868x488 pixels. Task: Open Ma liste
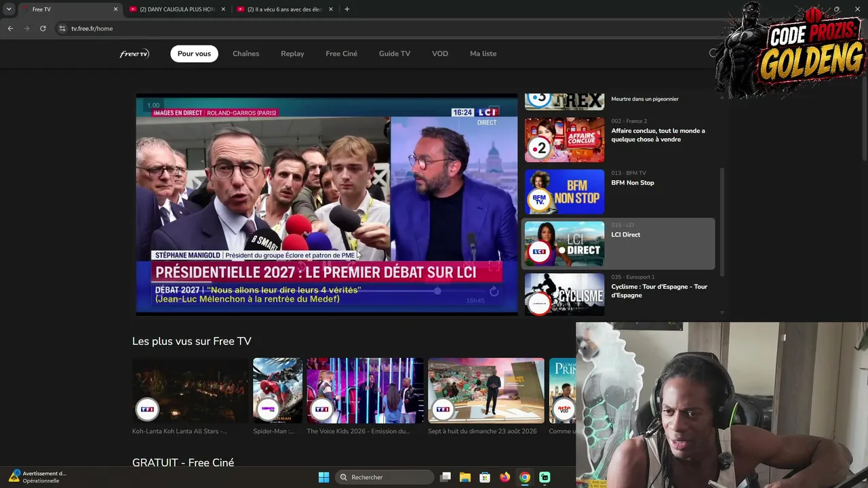tap(483, 54)
